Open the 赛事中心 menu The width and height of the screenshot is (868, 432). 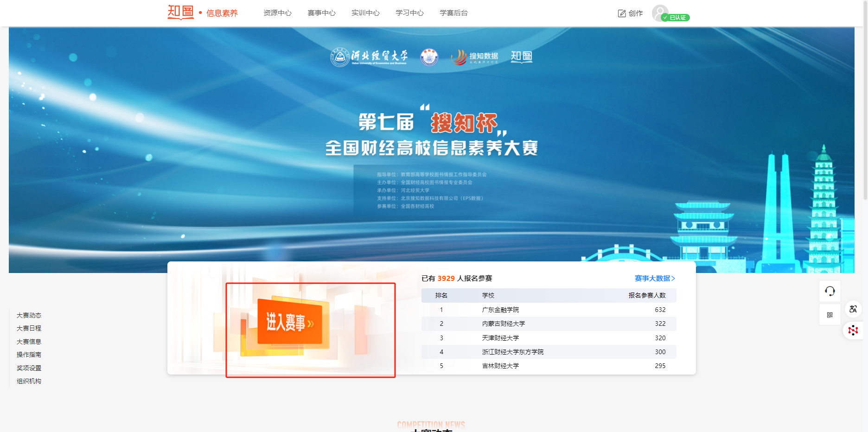(321, 13)
